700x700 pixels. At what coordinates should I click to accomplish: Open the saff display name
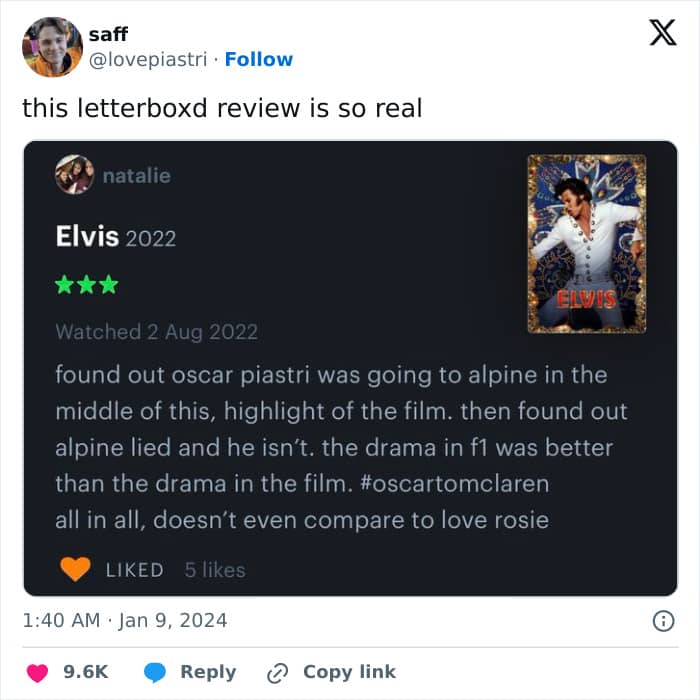tap(108, 34)
